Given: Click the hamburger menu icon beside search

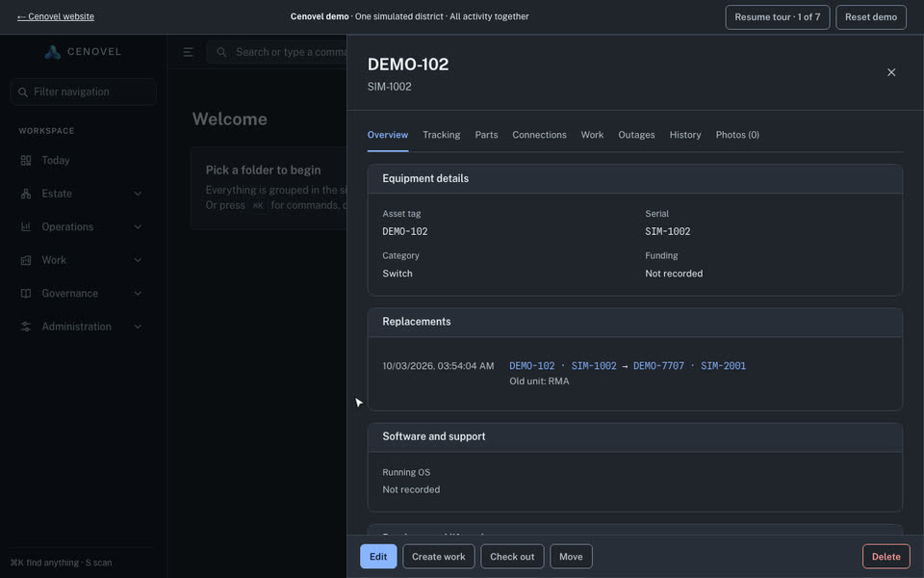Looking at the screenshot, I should tap(188, 52).
